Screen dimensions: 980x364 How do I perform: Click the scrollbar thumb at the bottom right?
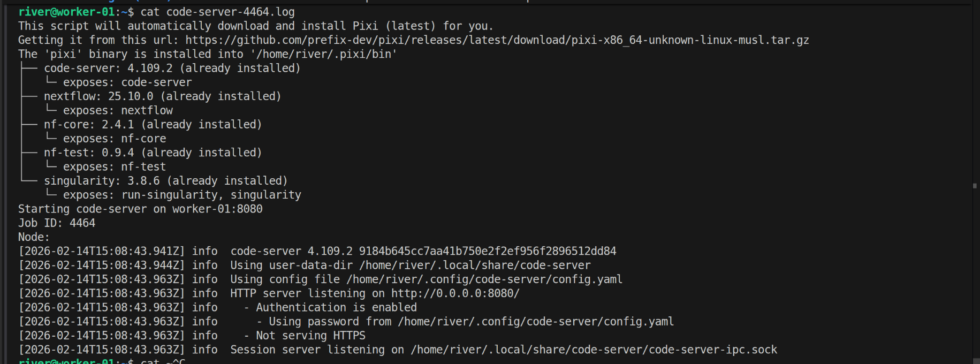(975, 360)
